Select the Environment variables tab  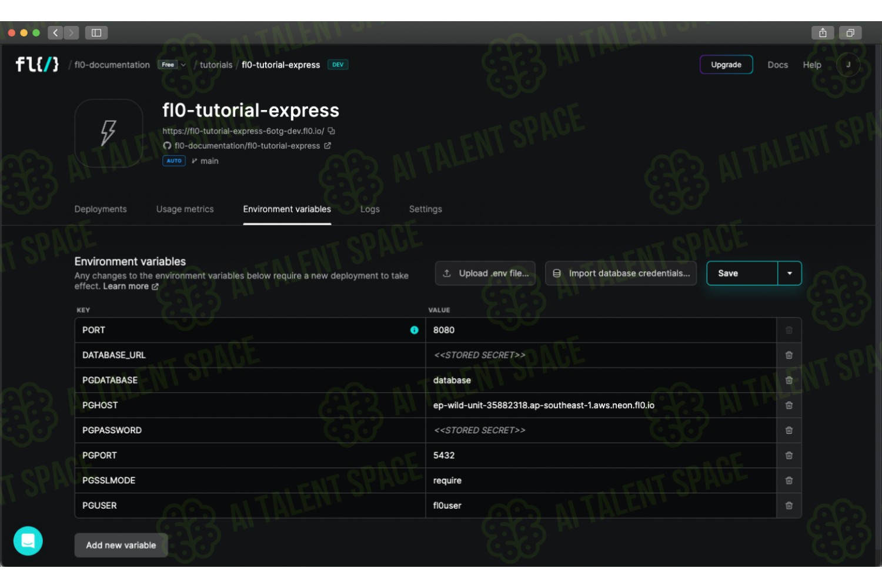click(x=287, y=209)
